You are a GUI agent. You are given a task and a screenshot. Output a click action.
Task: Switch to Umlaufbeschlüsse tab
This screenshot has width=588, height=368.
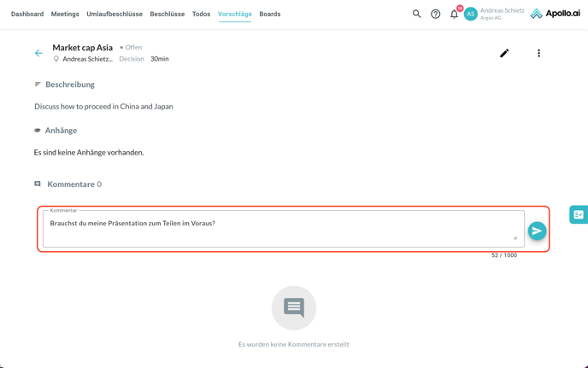point(115,14)
